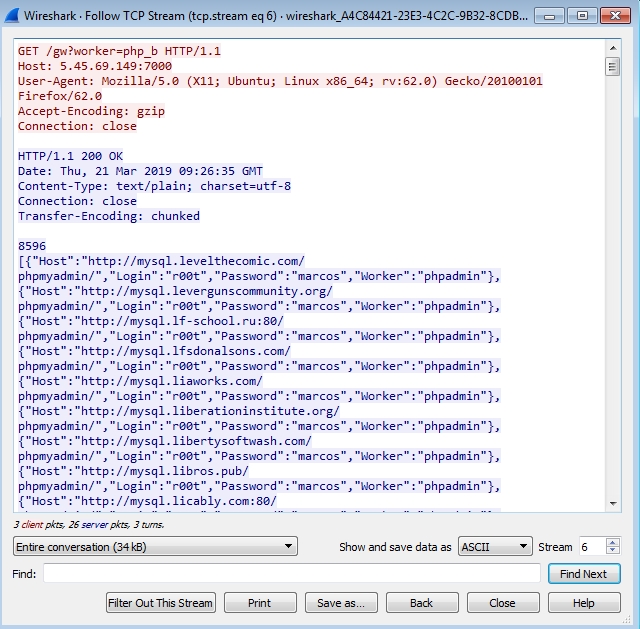Screen dimensions: 640x629
Task: Click the stream text scrollbar up arrow
Action: tap(612, 49)
